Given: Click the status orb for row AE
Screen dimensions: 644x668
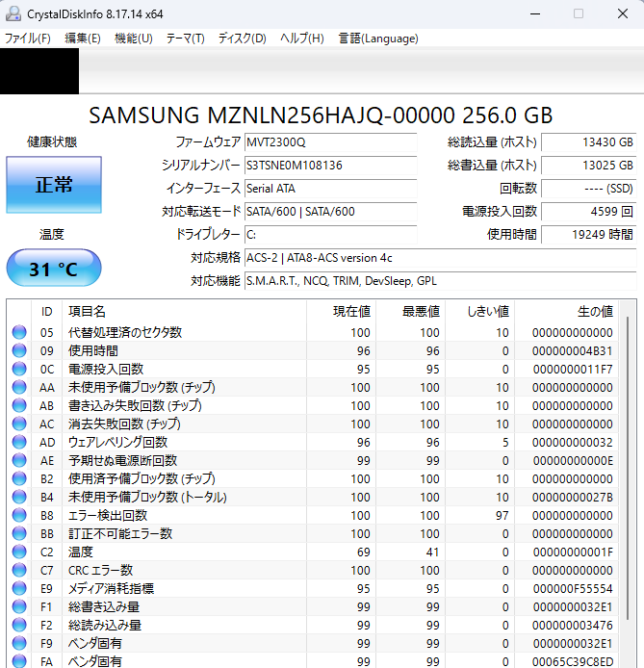Looking at the screenshot, I should click(19, 460).
